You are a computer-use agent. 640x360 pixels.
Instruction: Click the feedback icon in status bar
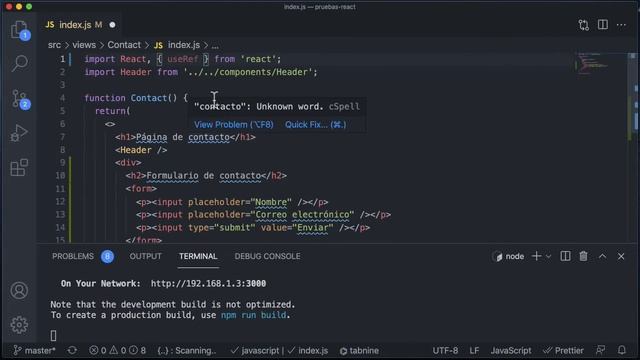tap(600, 350)
